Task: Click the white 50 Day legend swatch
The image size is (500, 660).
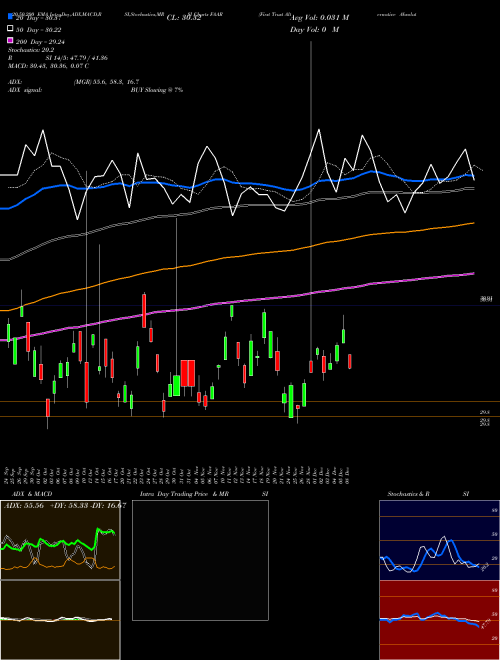Action: [x=10, y=29]
